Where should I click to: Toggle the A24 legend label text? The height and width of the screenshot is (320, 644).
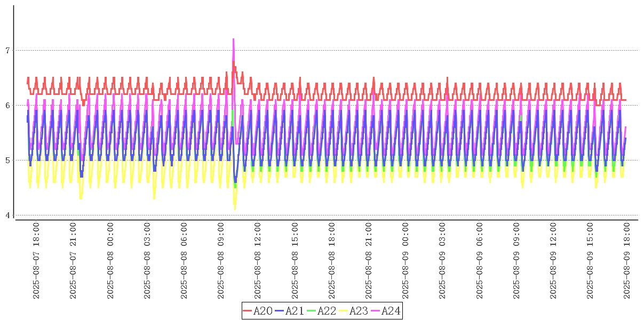pos(391,311)
